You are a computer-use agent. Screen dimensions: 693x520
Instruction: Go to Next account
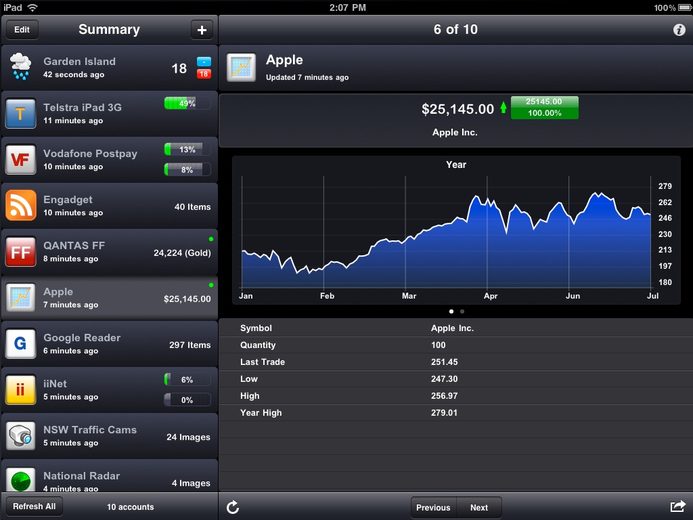click(479, 508)
